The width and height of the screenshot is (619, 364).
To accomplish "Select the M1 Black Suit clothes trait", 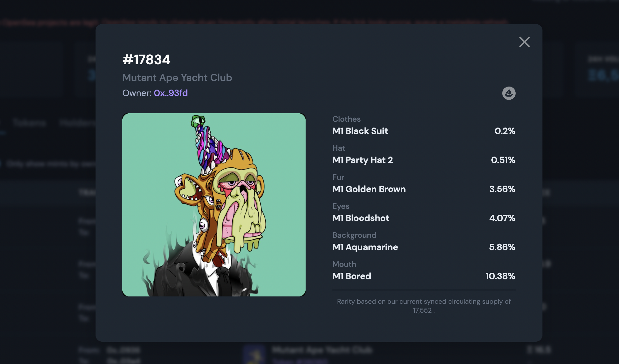I will [360, 131].
